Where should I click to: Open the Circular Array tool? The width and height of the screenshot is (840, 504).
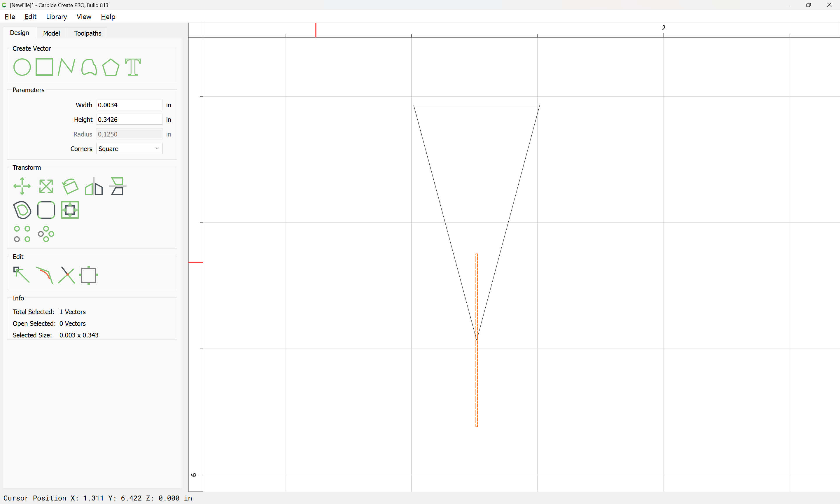(x=46, y=234)
